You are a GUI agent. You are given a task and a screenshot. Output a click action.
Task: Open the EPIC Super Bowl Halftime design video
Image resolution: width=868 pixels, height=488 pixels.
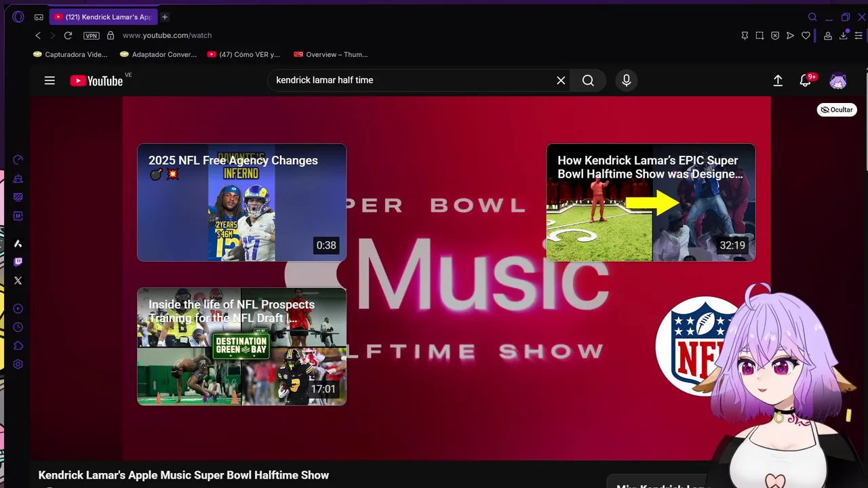tap(650, 202)
